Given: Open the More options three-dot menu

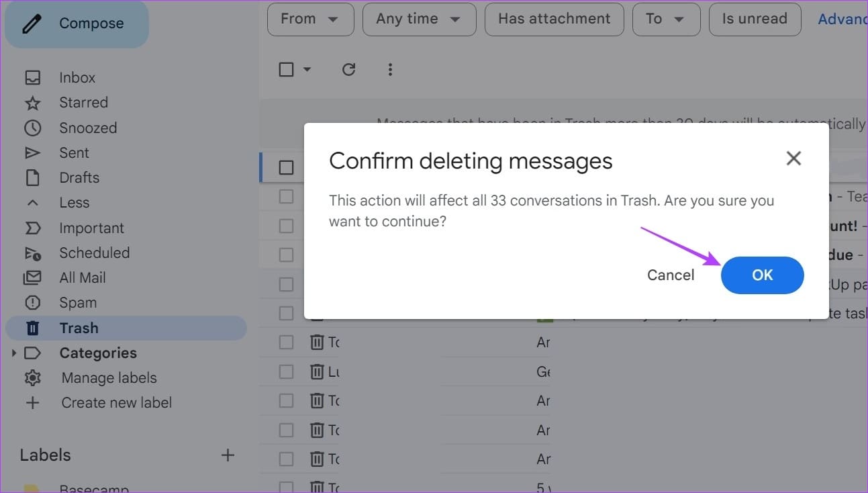Looking at the screenshot, I should [x=390, y=69].
